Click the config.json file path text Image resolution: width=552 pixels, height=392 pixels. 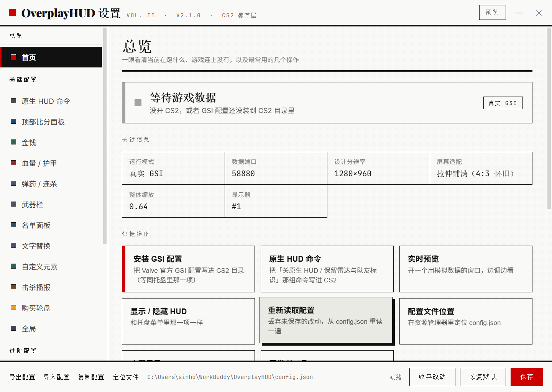(x=230, y=377)
